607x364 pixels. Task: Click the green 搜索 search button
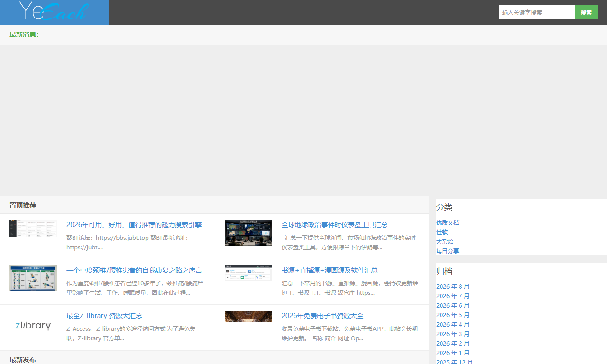coord(586,12)
